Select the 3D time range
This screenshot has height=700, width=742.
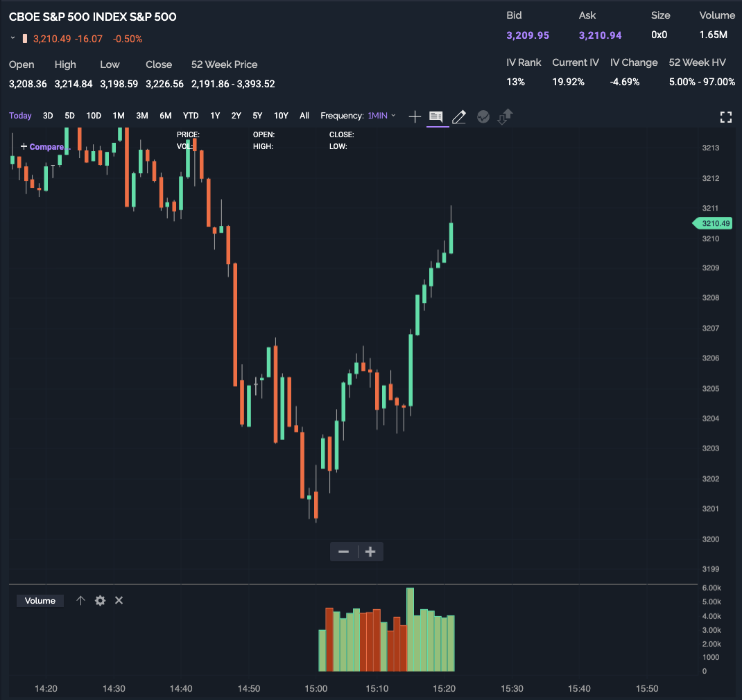(x=48, y=116)
